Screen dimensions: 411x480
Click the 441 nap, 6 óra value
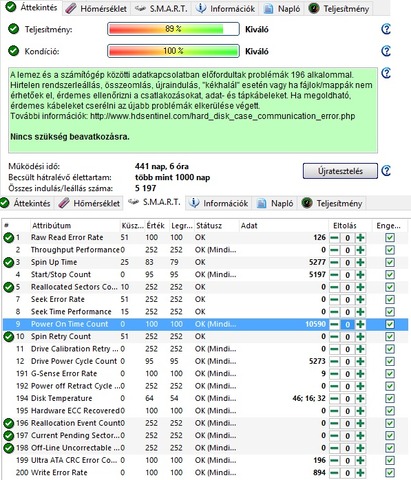(162, 166)
